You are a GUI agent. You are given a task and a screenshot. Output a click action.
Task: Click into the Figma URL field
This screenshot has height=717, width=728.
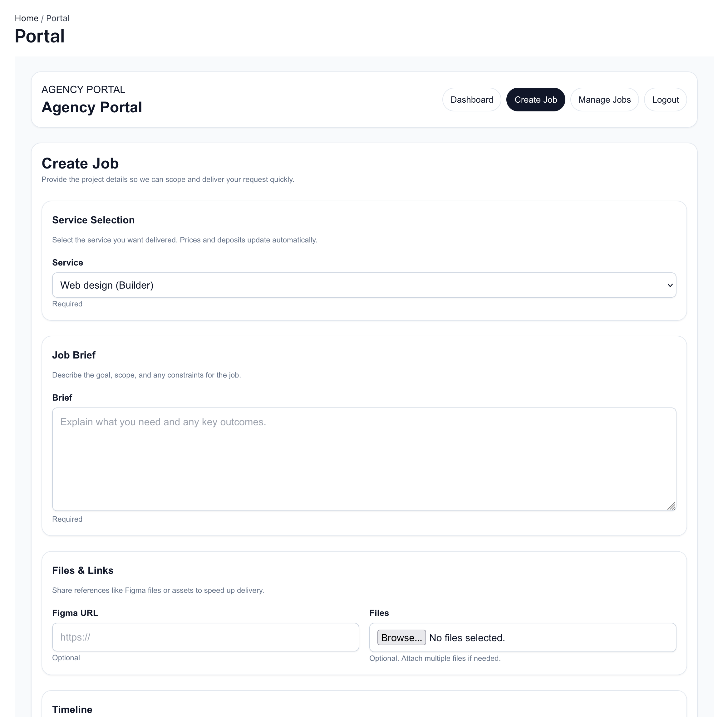pyautogui.click(x=205, y=637)
